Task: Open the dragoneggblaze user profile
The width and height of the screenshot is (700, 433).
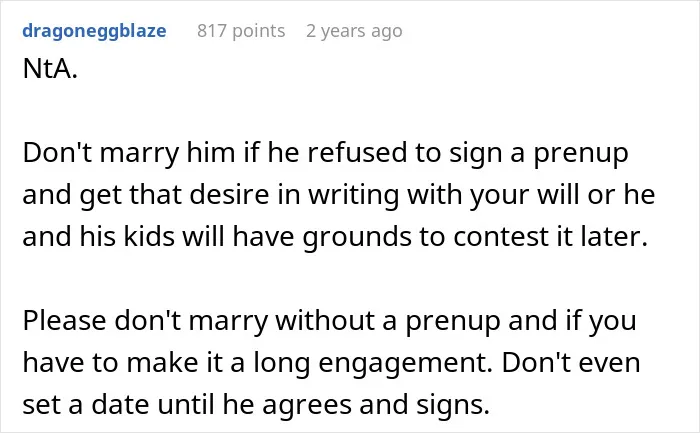Action: pos(94,31)
